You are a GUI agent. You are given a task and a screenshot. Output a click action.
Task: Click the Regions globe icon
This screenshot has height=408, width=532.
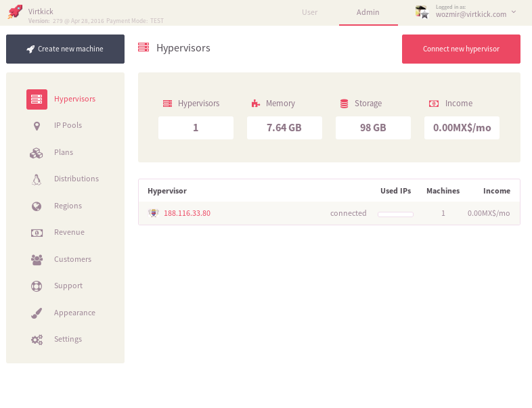coord(37,206)
